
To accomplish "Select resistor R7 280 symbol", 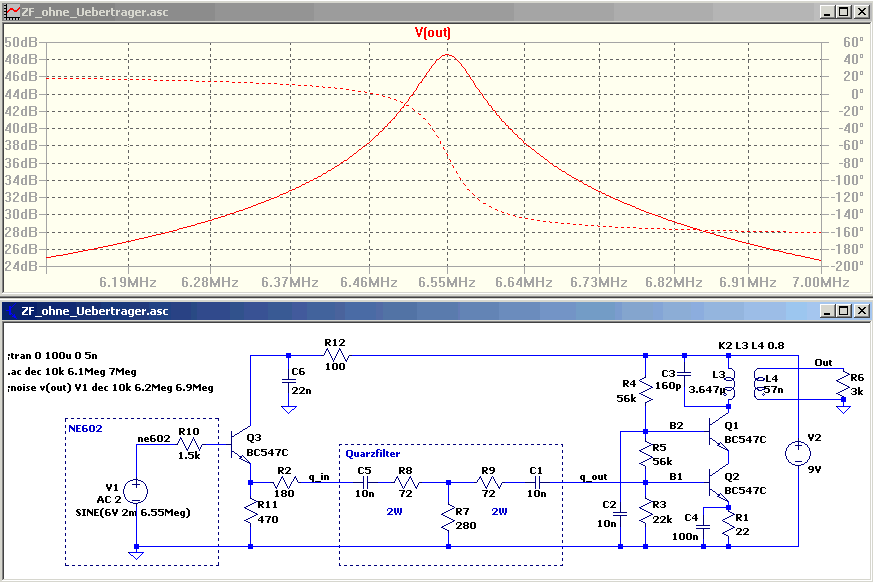I will pyautogui.click(x=448, y=518).
